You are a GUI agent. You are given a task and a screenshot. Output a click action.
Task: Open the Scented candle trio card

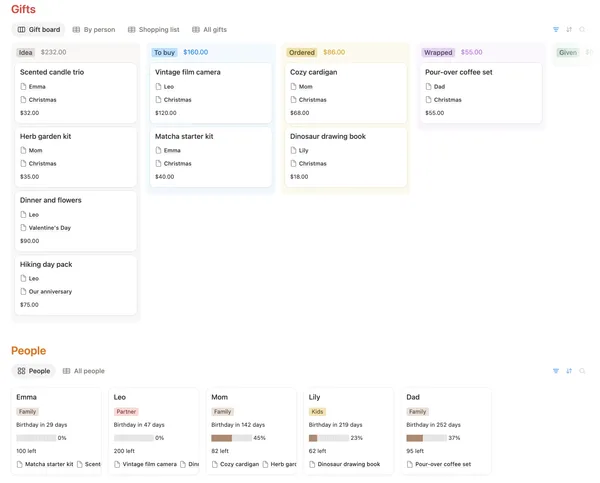pos(76,93)
